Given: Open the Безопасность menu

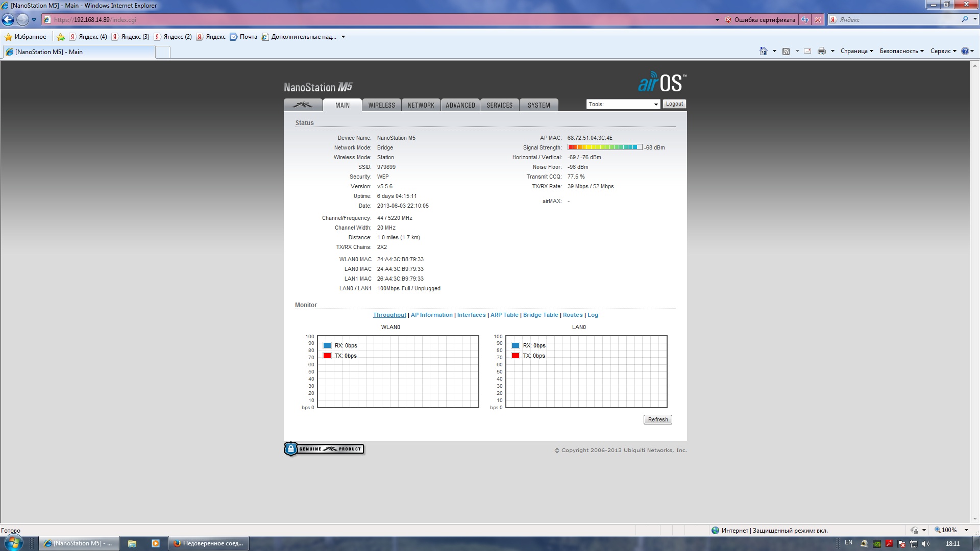Looking at the screenshot, I should point(901,51).
